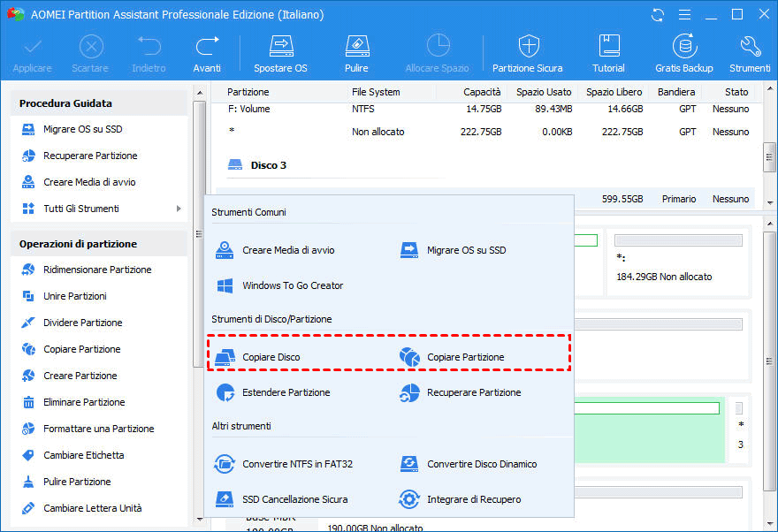Open SSD Cancellazione Sicura tool

coord(281,499)
